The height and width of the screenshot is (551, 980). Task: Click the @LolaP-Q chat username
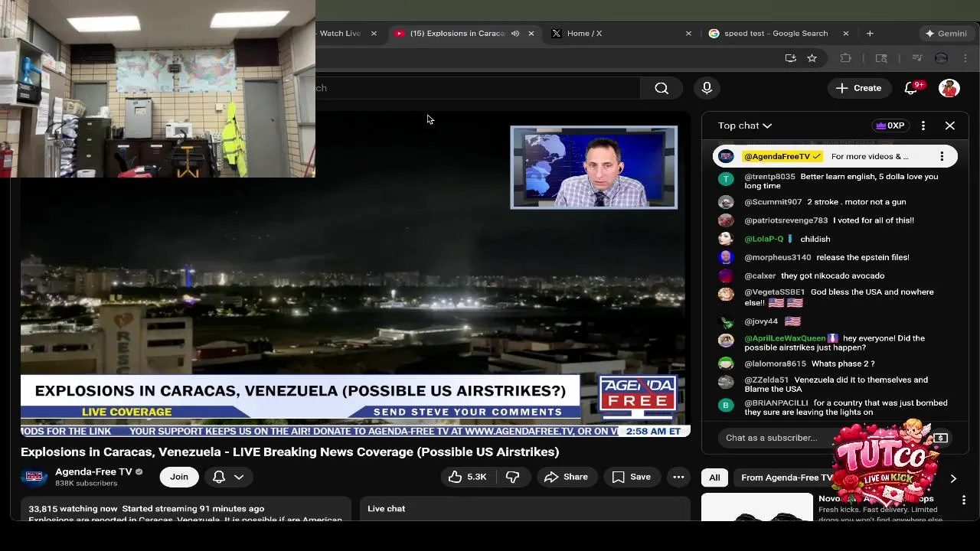click(x=764, y=239)
